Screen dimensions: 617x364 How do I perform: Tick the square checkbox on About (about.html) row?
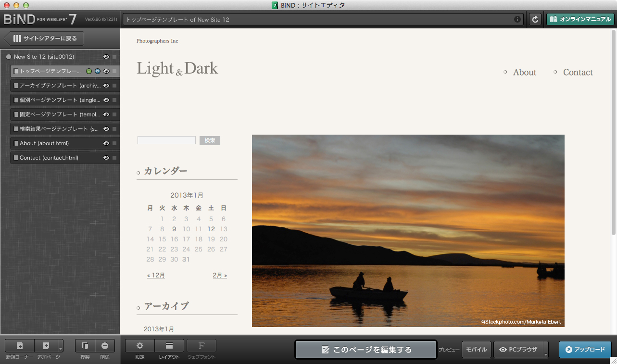pyautogui.click(x=114, y=143)
